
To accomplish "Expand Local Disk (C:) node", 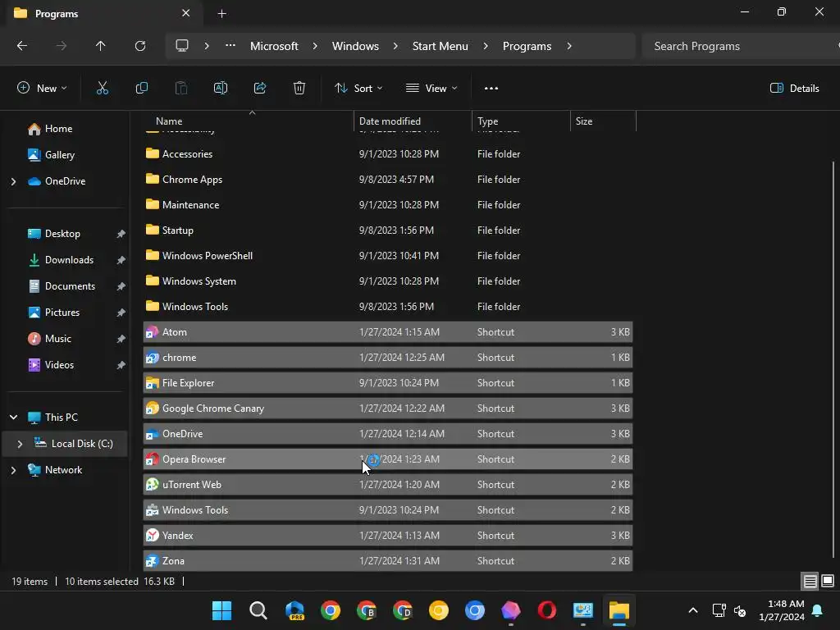I will pyautogui.click(x=20, y=444).
